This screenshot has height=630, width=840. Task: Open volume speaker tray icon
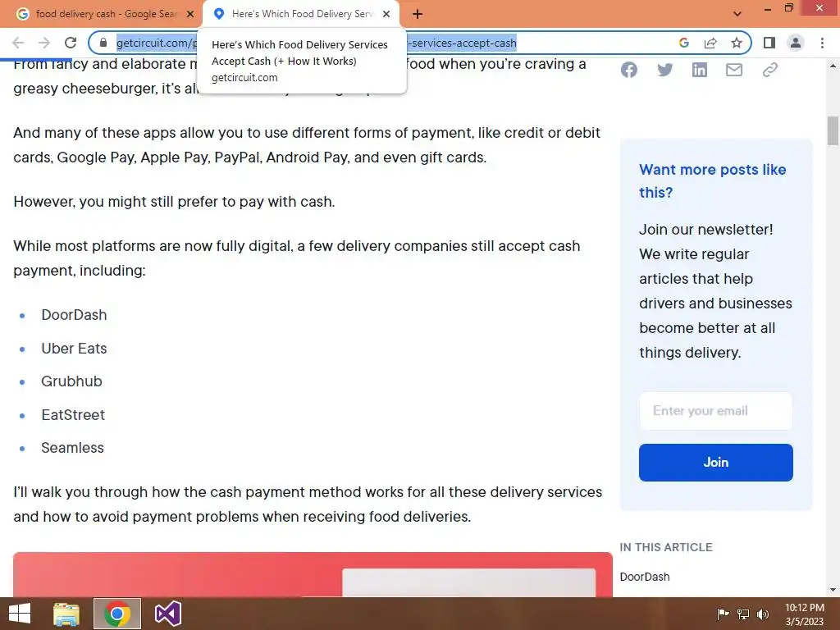point(762,614)
